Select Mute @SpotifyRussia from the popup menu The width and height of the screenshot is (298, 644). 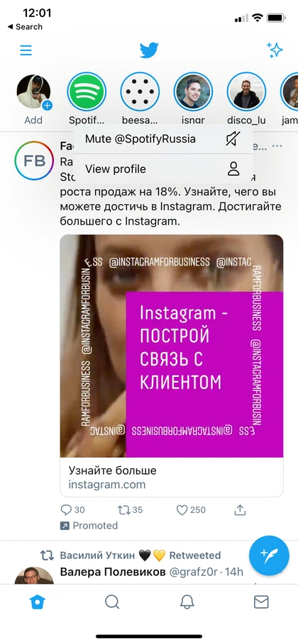tap(163, 139)
